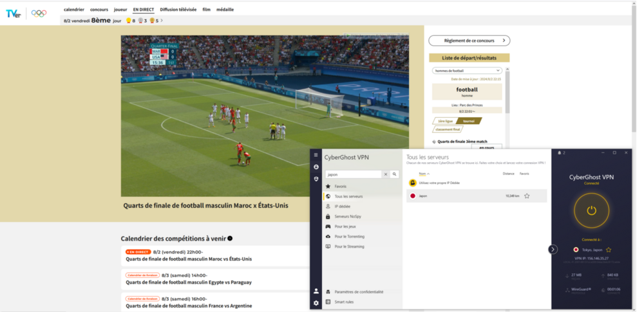644x312 pixels.
Task: Open the concours menu item
Action: [99, 10]
